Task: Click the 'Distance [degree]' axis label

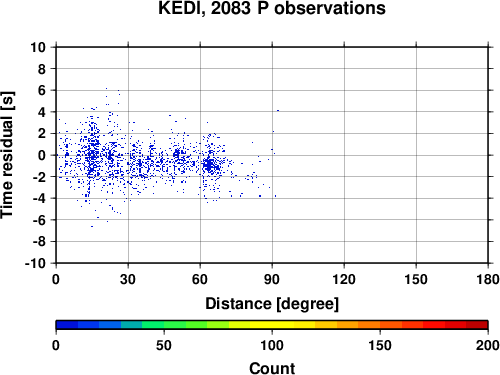Action: [x=272, y=304]
